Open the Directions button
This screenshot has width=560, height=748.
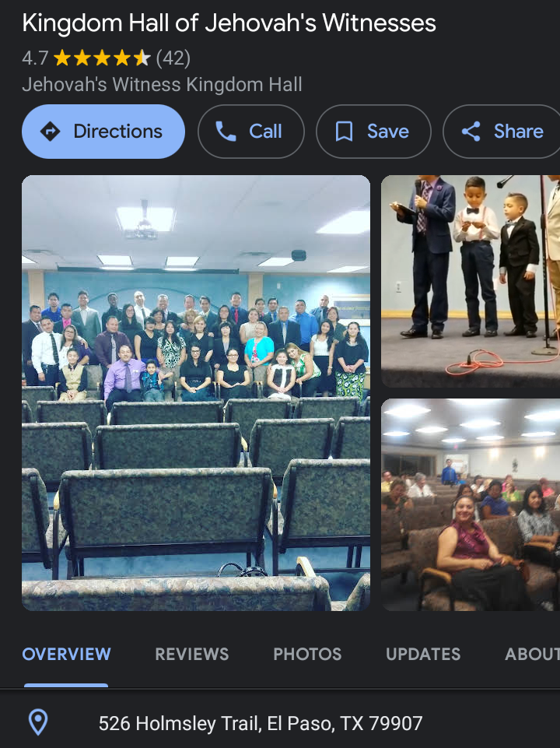coord(103,132)
